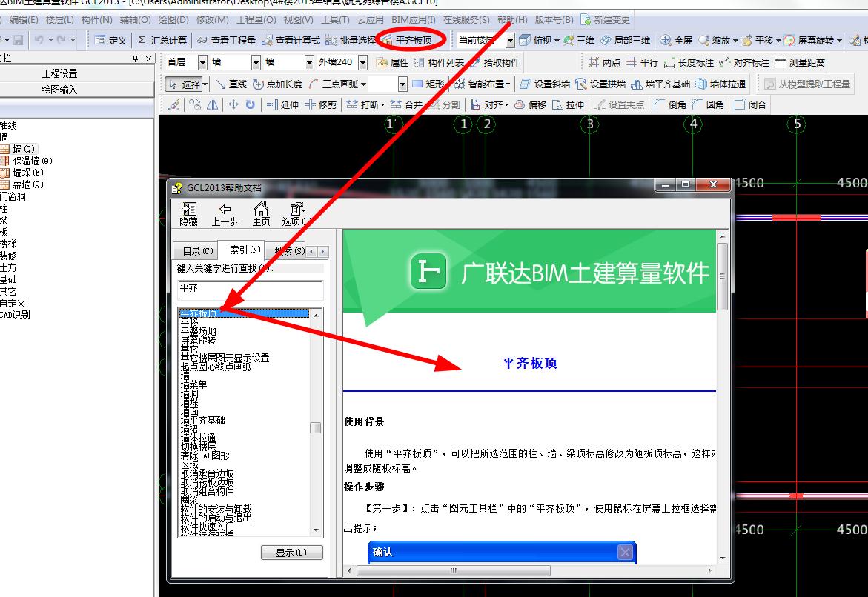Click 圆角 tool
Screen dimensions: 868x597
(708, 104)
